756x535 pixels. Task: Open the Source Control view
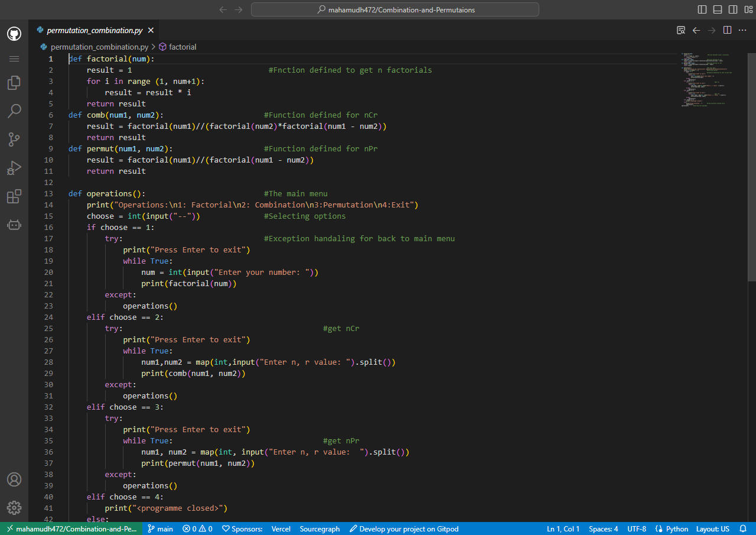pos(14,140)
